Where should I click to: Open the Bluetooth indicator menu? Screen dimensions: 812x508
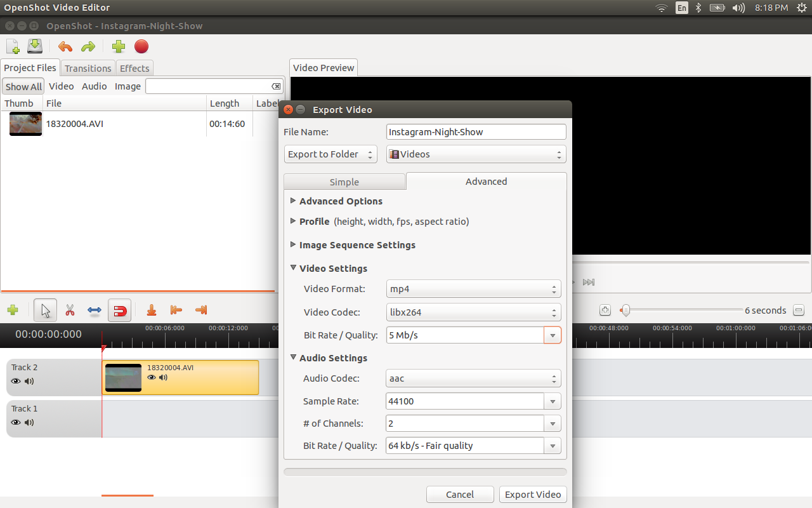[x=698, y=8]
